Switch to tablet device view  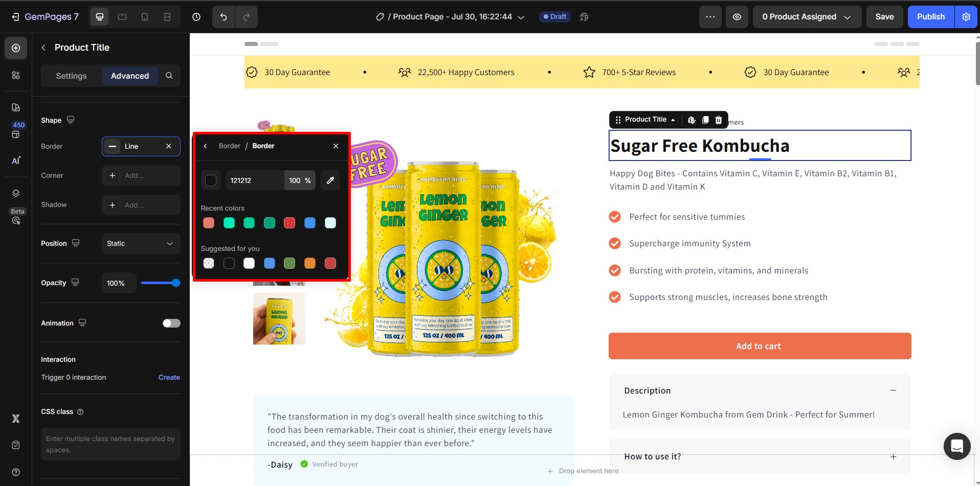point(122,17)
